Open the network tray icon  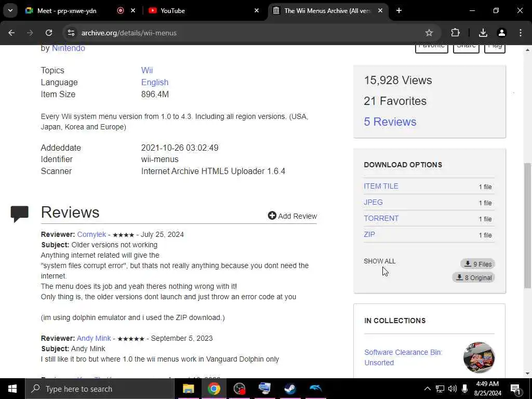[440, 389]
